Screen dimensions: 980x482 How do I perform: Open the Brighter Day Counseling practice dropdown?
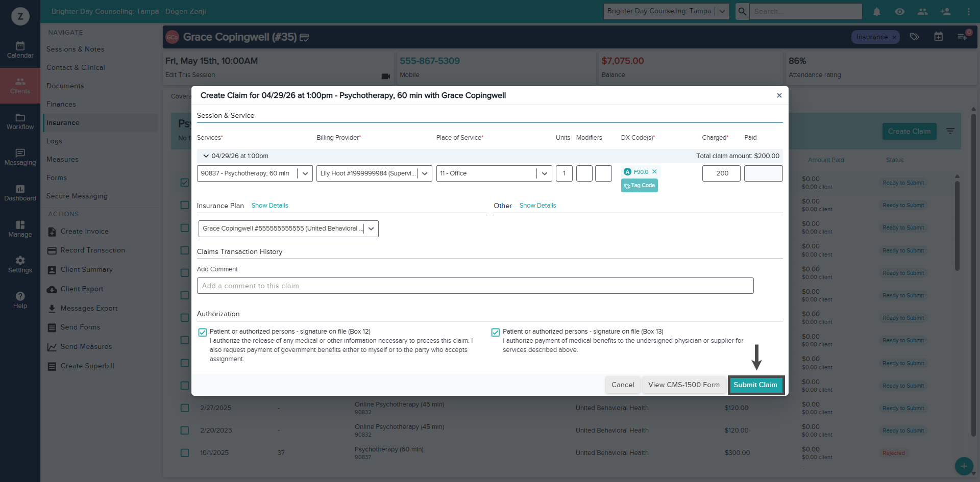tap(666, 11)
